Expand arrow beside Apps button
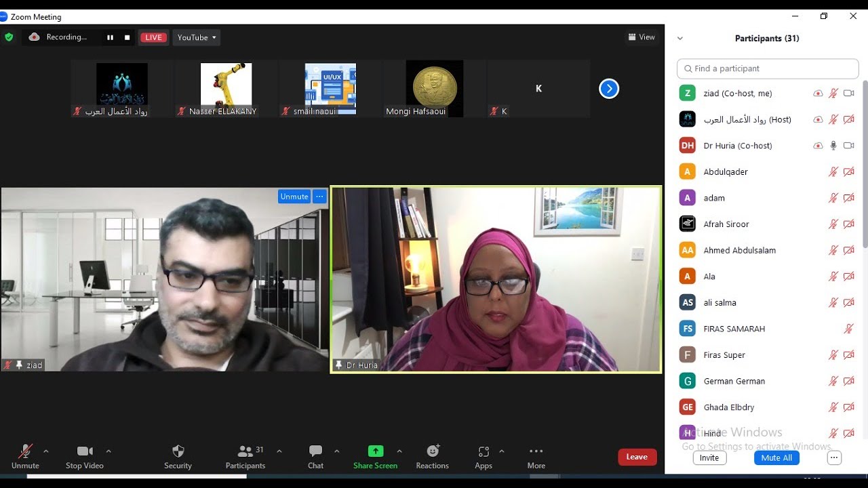 [502, 451]
